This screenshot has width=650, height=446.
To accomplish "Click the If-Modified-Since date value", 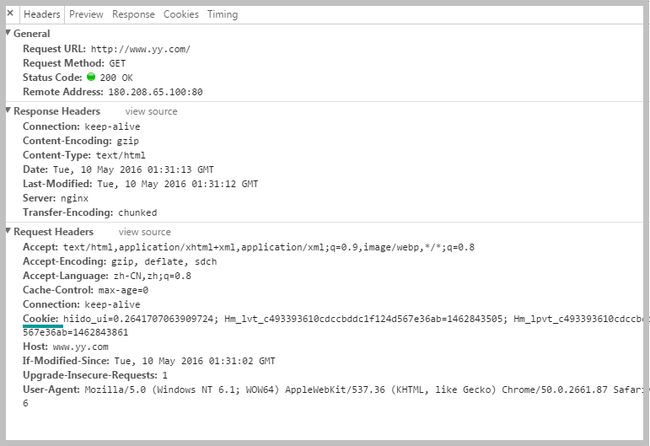I will pos(195,361).
